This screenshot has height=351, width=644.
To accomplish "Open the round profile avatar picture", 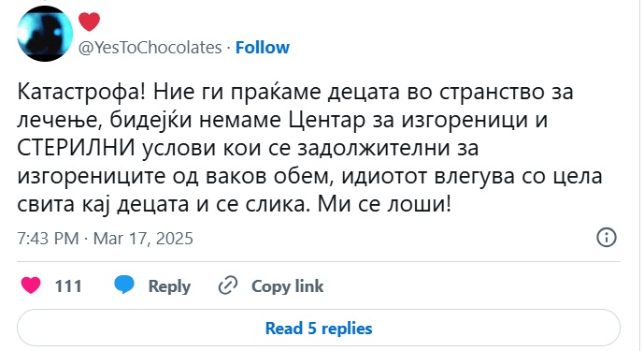I will pos(45,34).
